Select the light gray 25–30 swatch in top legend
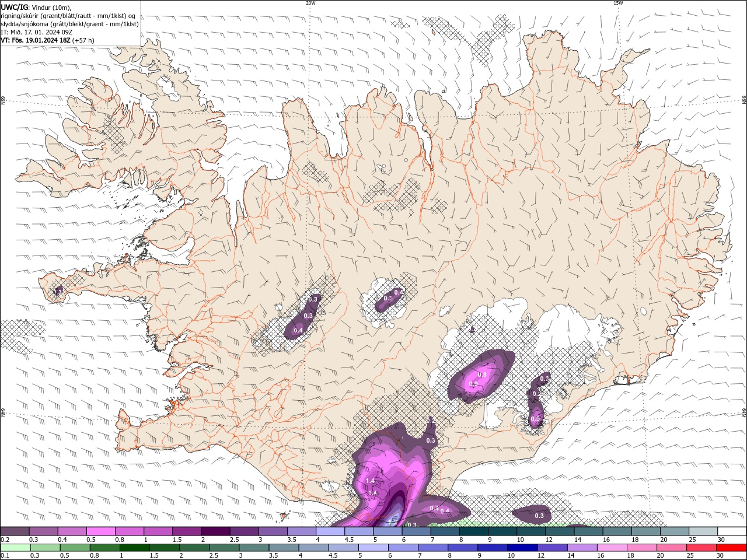The width and height of the screenshot is (747, 560). [703, 531]
